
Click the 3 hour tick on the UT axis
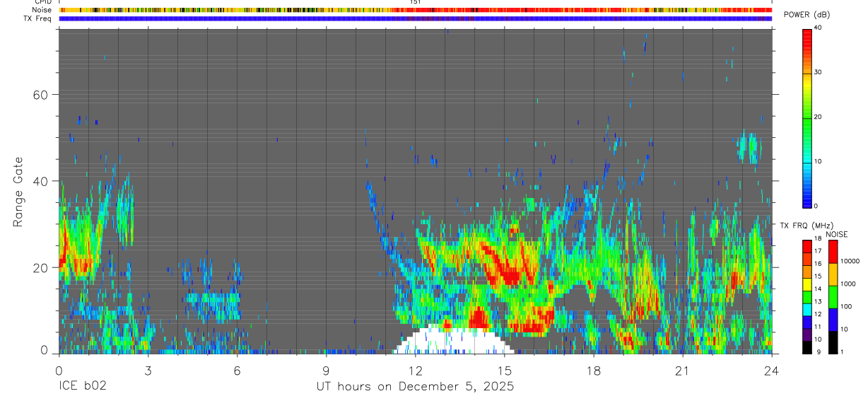(148, 370)
